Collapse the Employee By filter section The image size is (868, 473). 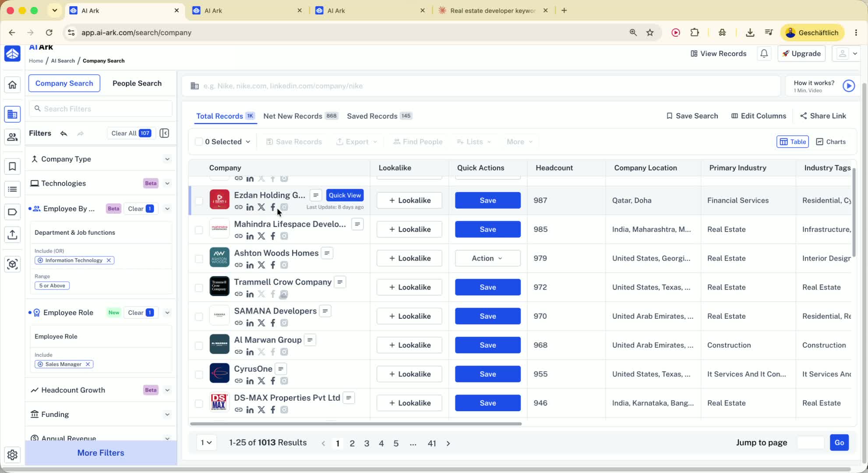pos(167,208)
